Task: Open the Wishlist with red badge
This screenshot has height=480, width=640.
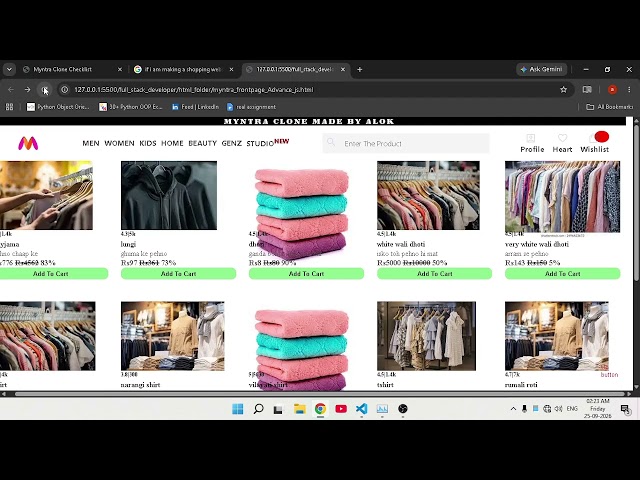Action: pos(595,142)
